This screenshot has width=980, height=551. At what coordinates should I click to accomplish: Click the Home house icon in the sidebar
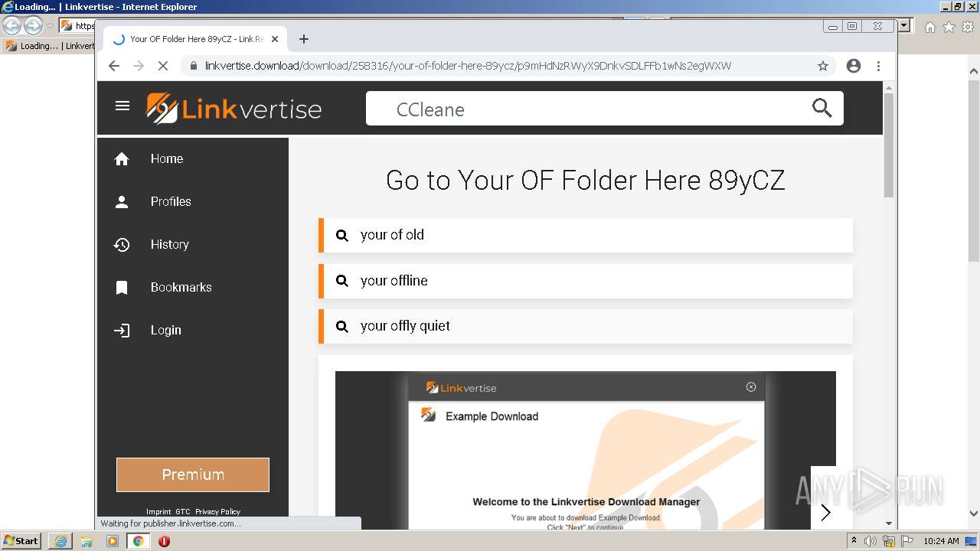click(x=122, y=158)
